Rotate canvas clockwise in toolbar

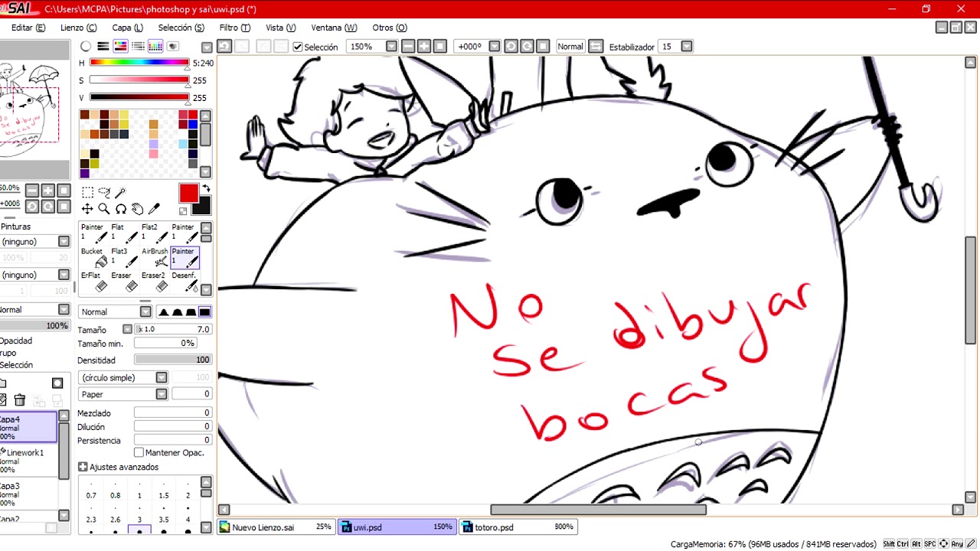click(x=527, y=47)
